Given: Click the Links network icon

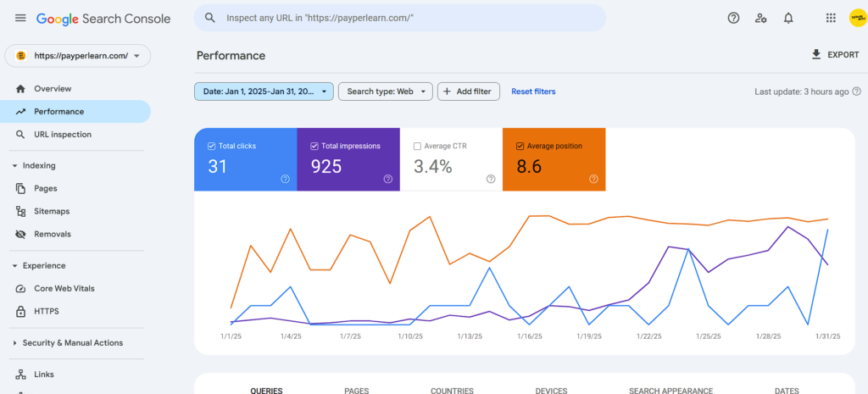Looking at the screenshot, I should (20, 375).
